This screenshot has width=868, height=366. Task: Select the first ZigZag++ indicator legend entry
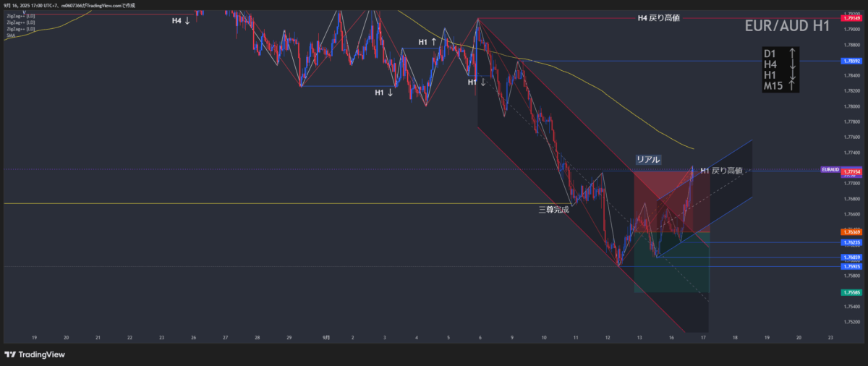coord(20,16)
